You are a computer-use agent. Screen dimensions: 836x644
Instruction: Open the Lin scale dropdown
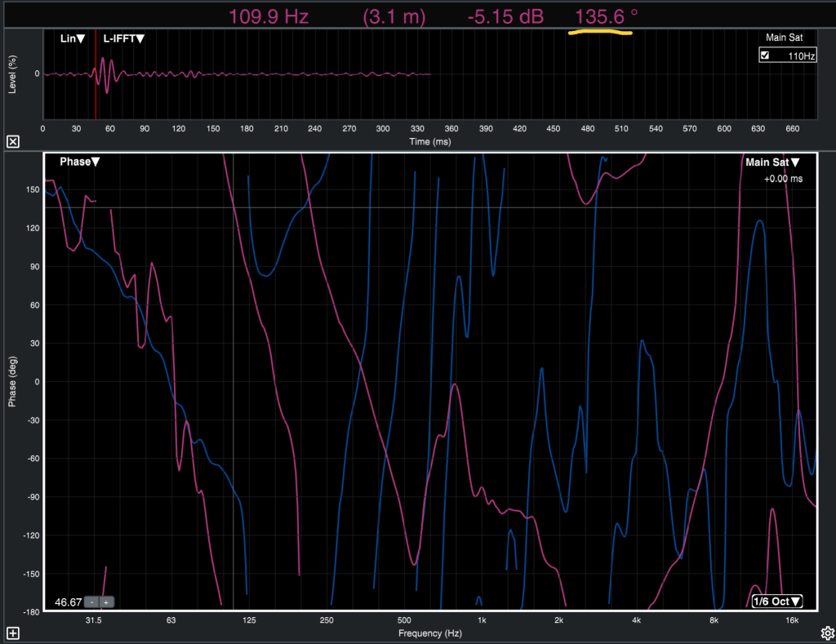tap(73, 38)
